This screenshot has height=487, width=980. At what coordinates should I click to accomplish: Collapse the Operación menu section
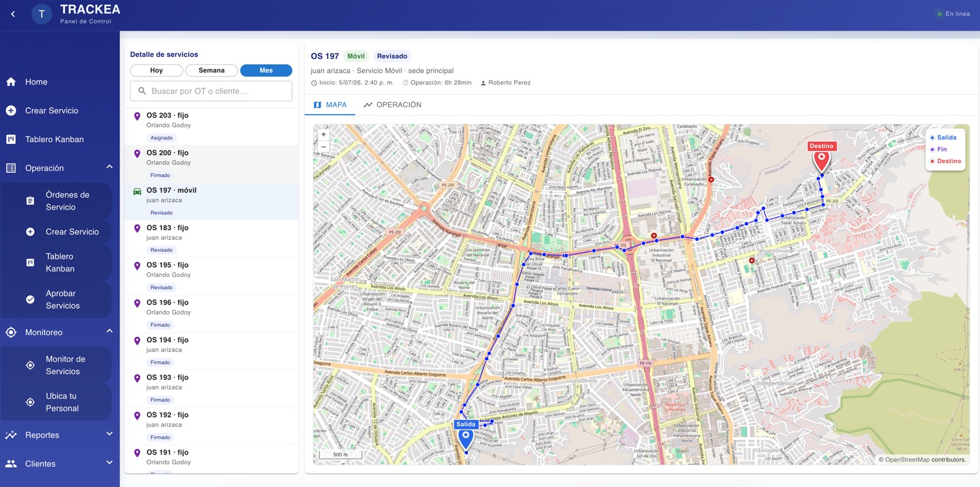pos(110,167)
